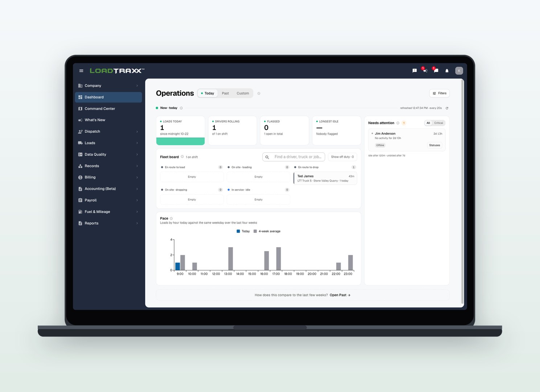Open Reports in the sidebar
The height and width of the screenshot is (392, 540).
108,223
